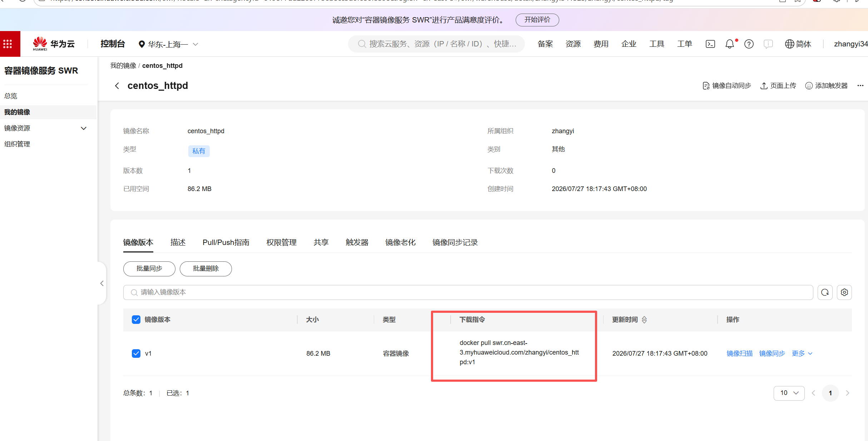The height and width of the screenshot is (441, 868).
Task: Click the 私有 type tag
Action: click(x=199, y=151)
